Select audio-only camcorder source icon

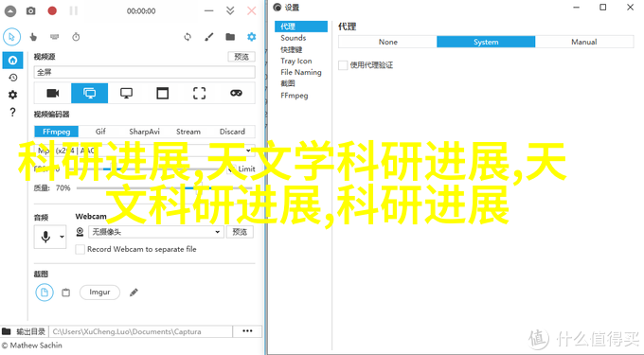(x=53, y=93)
